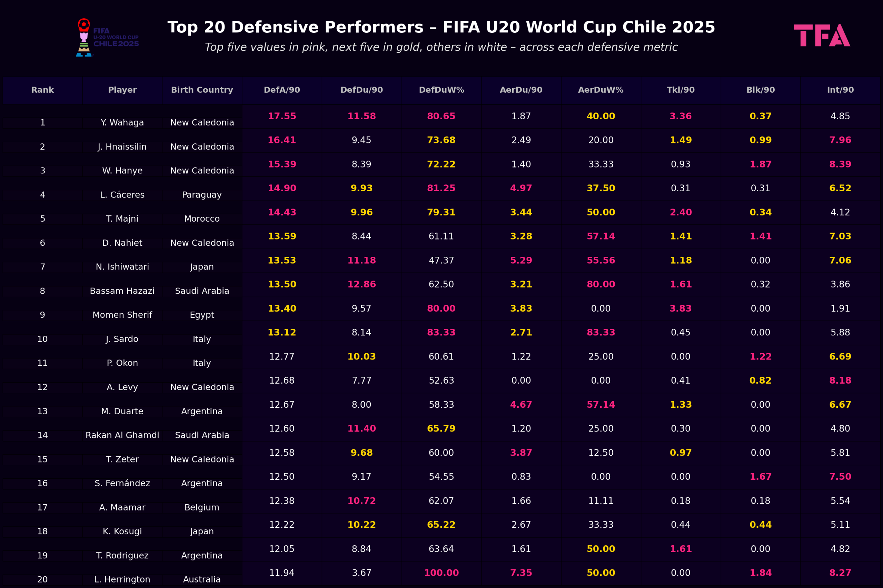Click the Paraguay birth country cell
The image size is (883, 588).
pyautogui.click(x=202, y=195)
